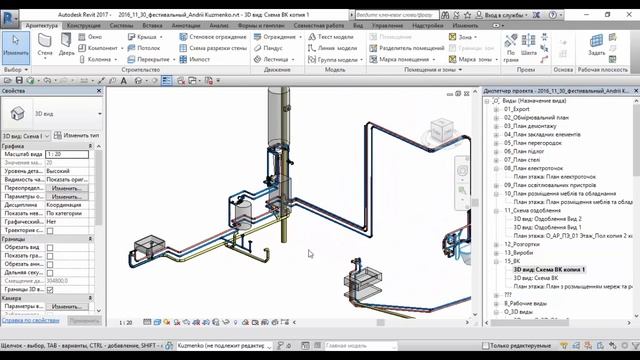Screen dimensions: 640x360
Task: Click the Масштаб вида 1:20 field
Action: tap(67, 154)
